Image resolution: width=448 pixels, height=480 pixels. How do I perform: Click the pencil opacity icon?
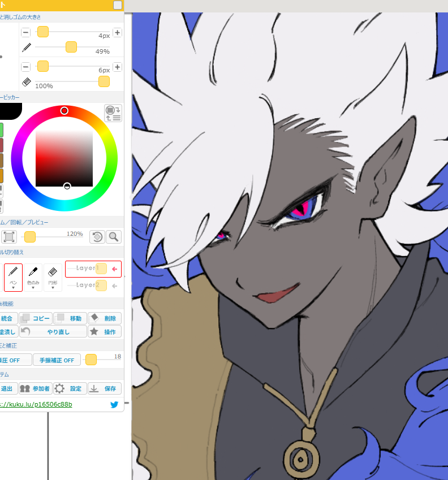(27, 47)
